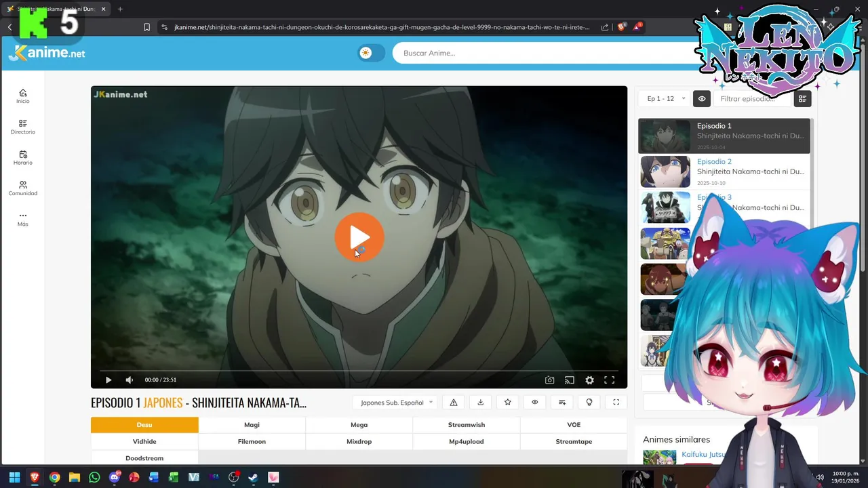Image resolution: width=868 pixels, height=488 pixels.
Task: Expand the Más menu in the sidebar
Action: (x=23, y=219)
